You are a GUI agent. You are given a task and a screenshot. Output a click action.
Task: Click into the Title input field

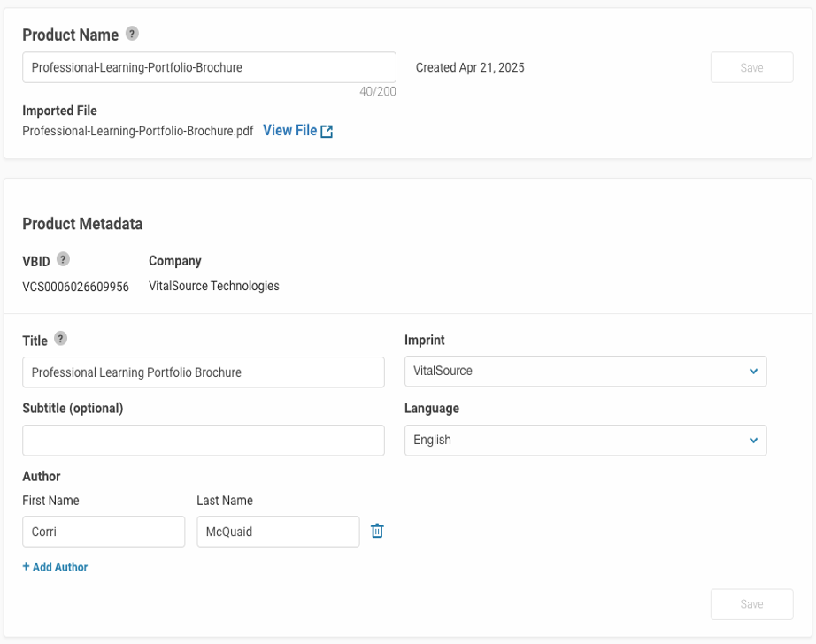[203, 372]
